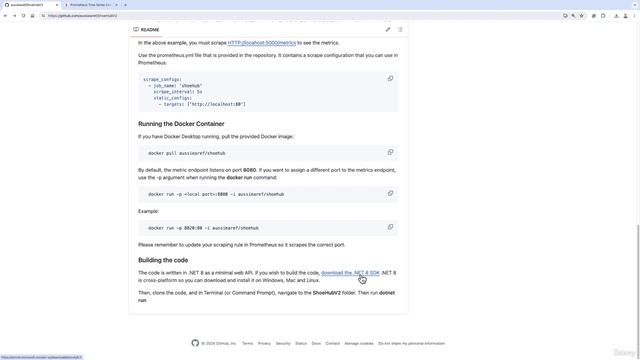Open the browser downloads icon

[x=616, y=16]
